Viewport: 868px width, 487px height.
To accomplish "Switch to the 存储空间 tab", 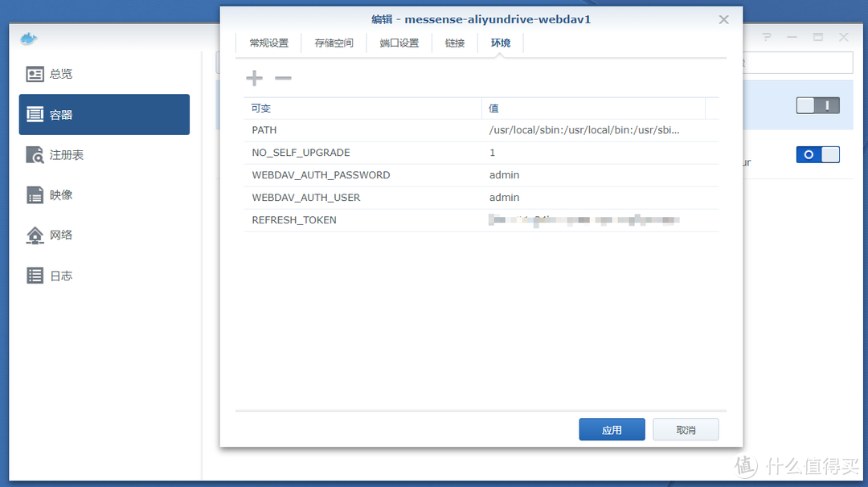I will (x=334, y=43).
